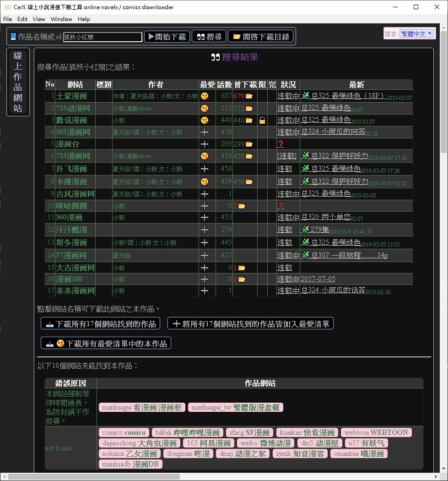
Task: Click the 土豪漫画 site name link
Action: [x=71, y=96]
